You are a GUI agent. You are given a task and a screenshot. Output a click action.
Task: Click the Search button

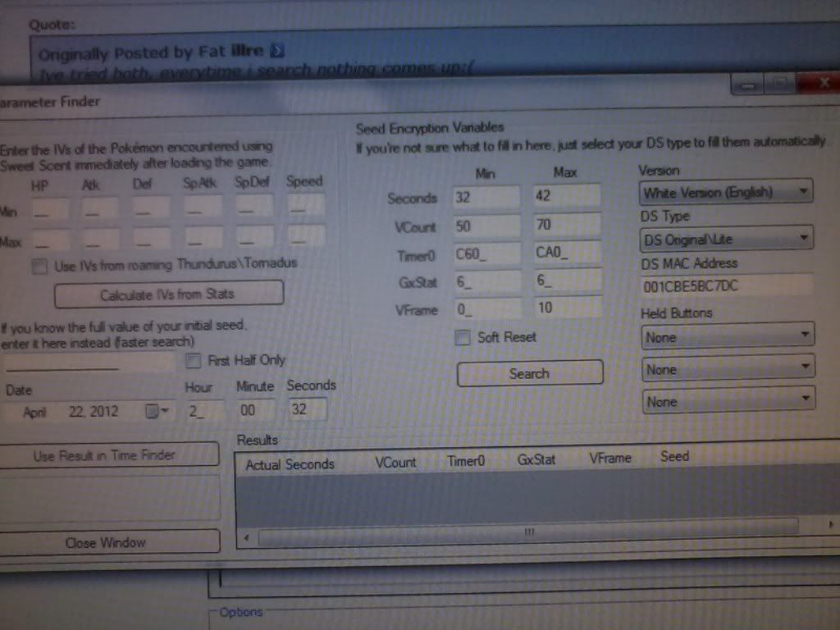pyautogui.click(x=529, y=373)
